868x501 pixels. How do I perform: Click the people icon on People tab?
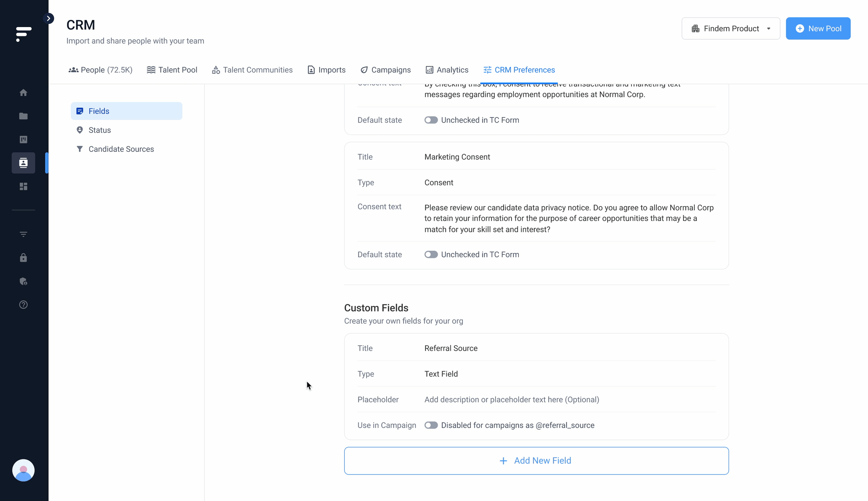73,70
